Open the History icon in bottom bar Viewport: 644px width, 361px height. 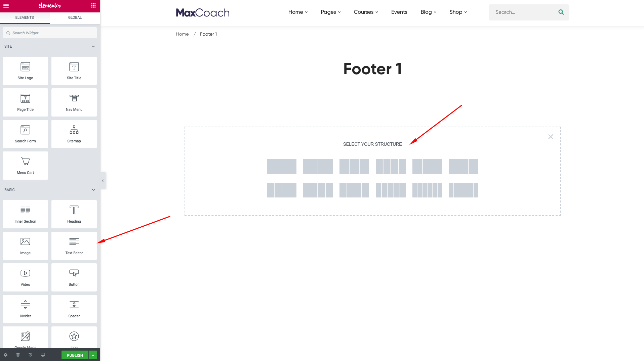click(30, 355)
